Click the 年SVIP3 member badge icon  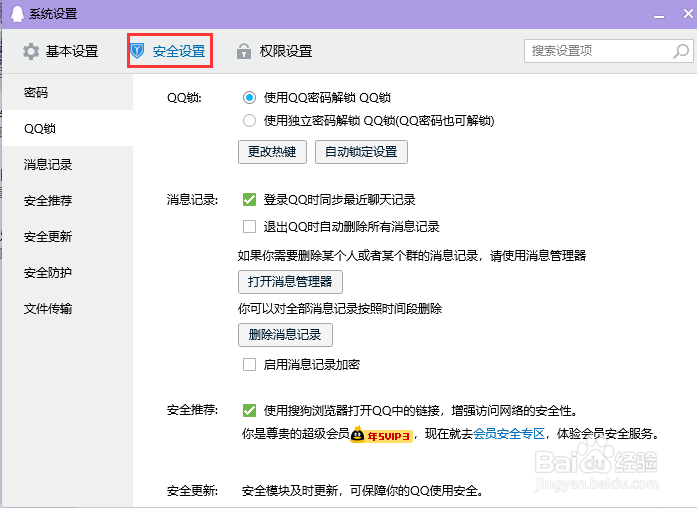pos(382,435)
